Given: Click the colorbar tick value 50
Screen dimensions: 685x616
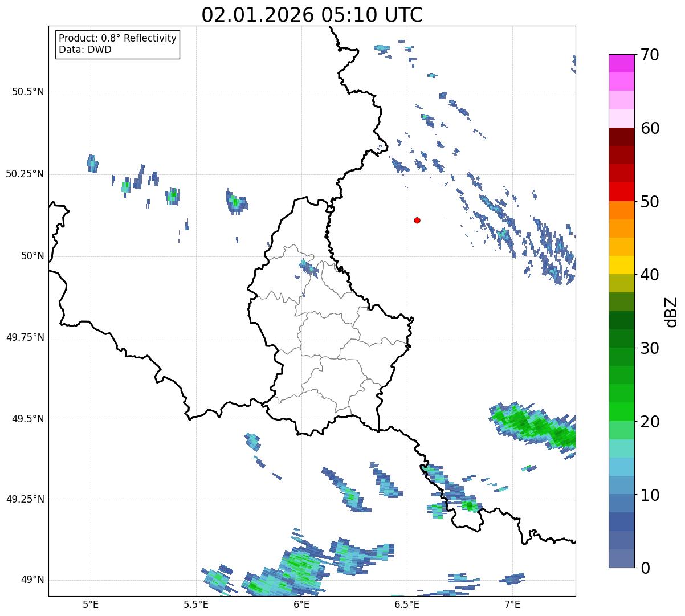Looking at the screenshot, I should pyautogui.click(x=650, y=202).
